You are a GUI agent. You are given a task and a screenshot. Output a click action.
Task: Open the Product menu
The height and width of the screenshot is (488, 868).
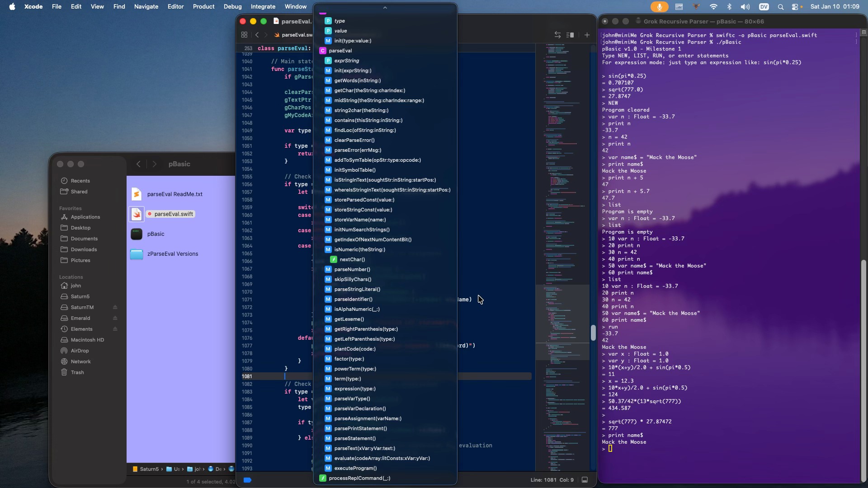click(203, 6)
